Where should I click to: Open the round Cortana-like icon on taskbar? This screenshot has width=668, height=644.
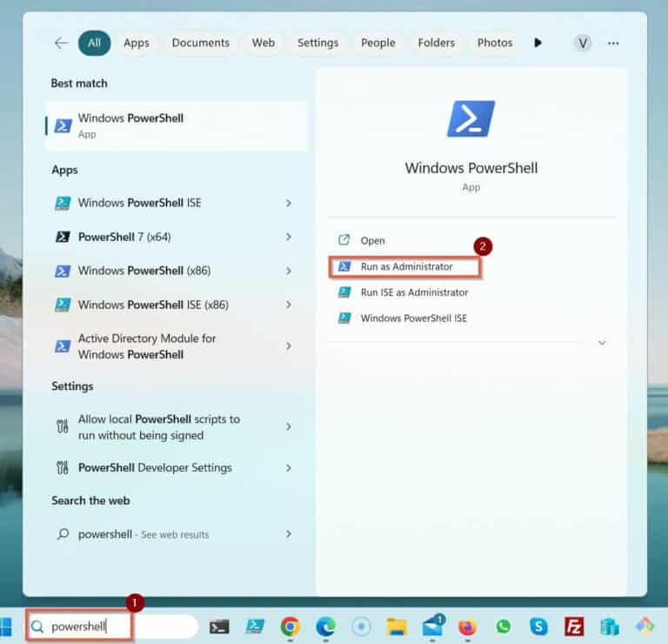pos(361,627)
